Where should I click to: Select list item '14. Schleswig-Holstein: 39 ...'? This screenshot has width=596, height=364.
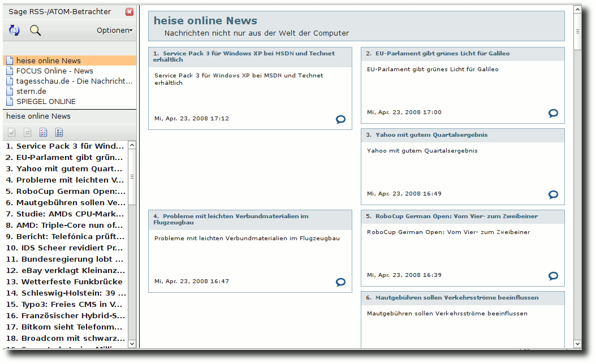pos(66,293)
